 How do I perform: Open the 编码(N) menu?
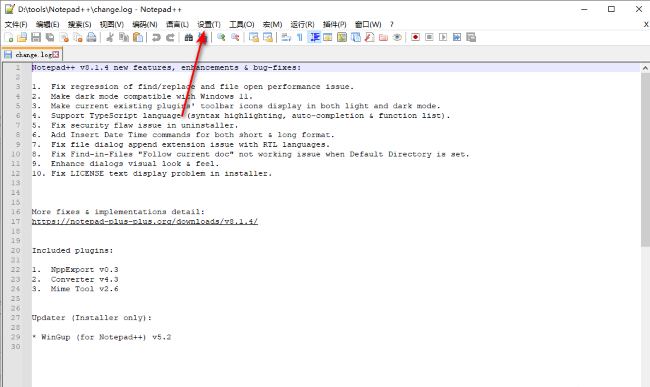(x=145, y=24)
